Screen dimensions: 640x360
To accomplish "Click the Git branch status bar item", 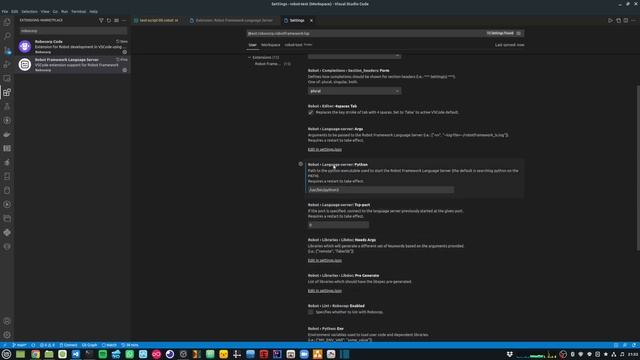I will [19, 345].
